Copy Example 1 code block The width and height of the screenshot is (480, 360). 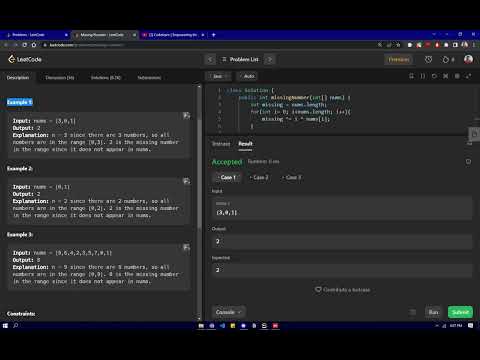pos(187,116)
